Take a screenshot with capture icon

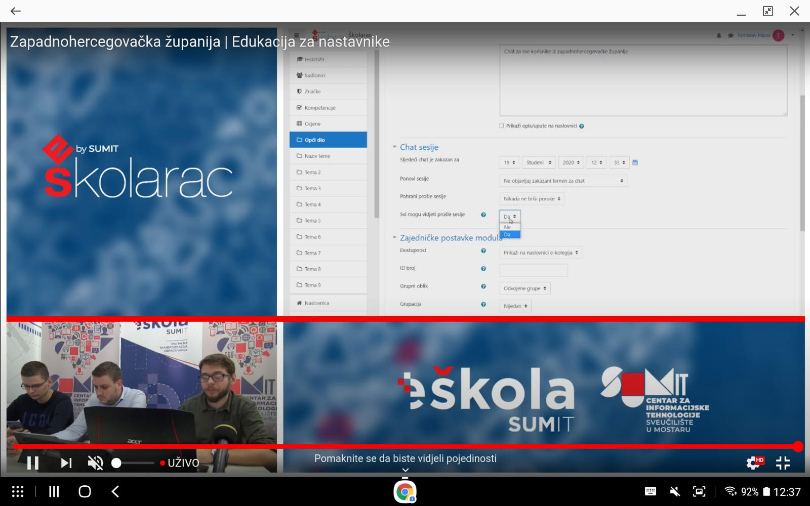coord(699,492)
